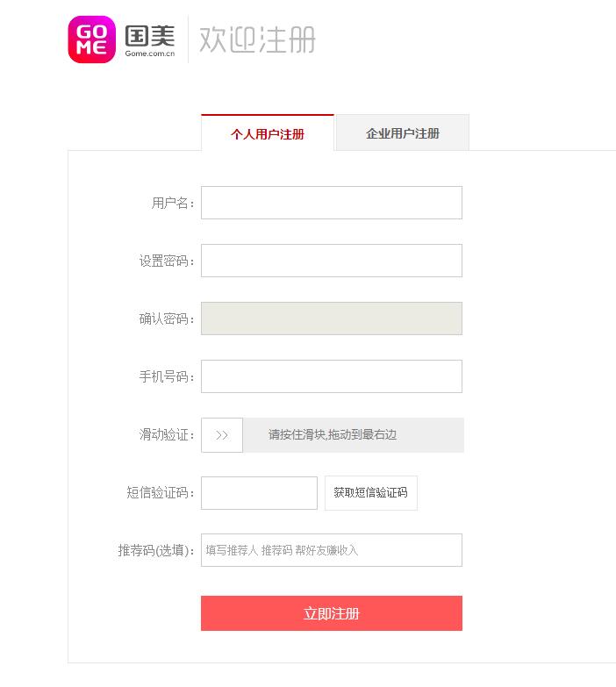Click the 用户名 field label
Viewport: 616px width, 687px height.
click(172, 204)
